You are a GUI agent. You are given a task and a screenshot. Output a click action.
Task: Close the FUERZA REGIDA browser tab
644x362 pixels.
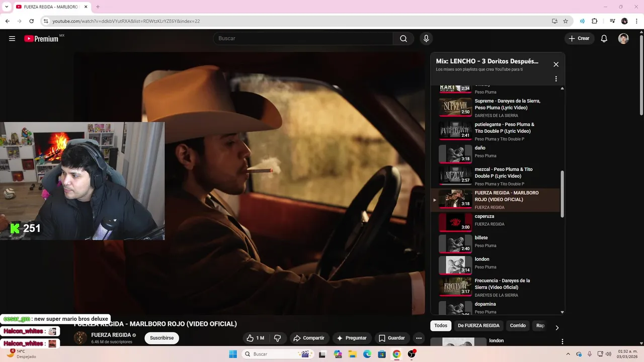point(85,7)
